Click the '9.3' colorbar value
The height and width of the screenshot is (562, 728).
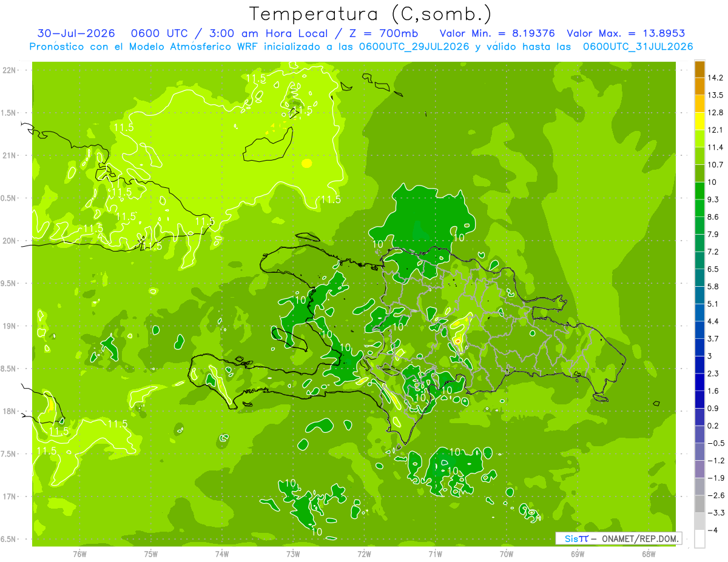(x=713, y=199)
